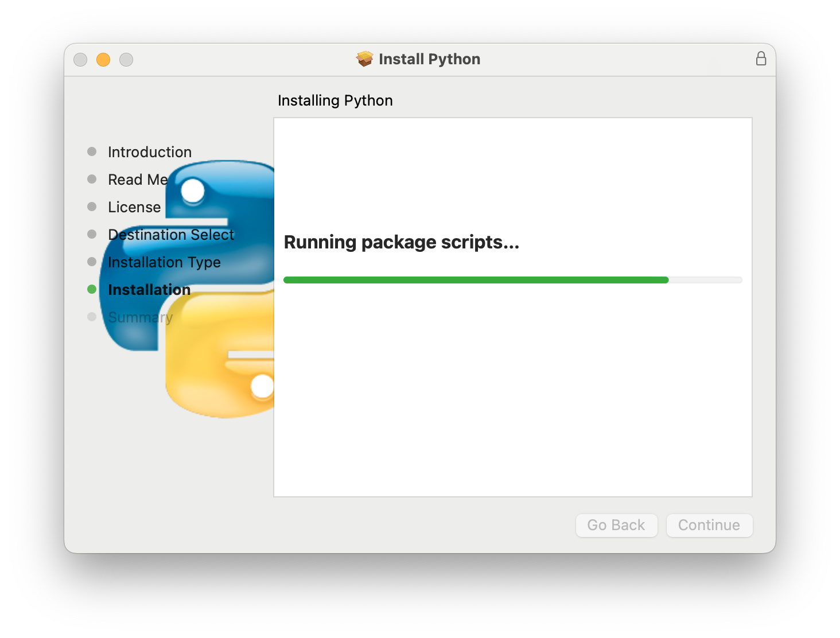The width and height of the screenshot is (840, 638).
Task: Click the Read Me step bullet
Action: click(x=92, y=179)
